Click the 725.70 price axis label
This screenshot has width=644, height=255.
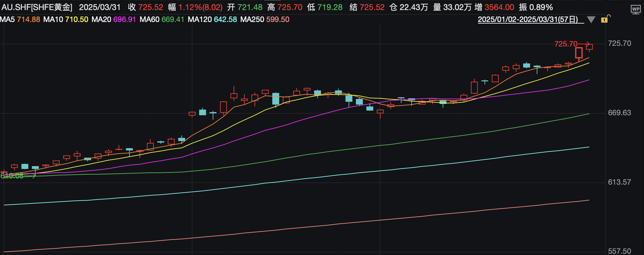[x=619, y=43]
